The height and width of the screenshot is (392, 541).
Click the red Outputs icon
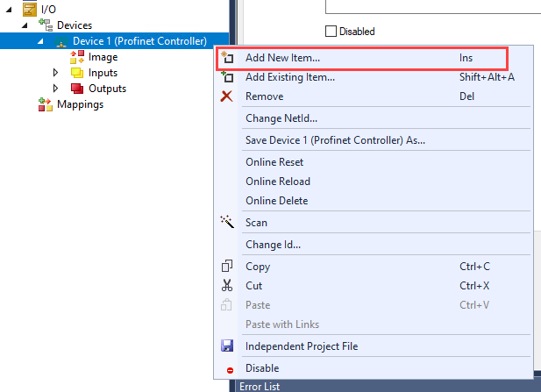point(77,89)
